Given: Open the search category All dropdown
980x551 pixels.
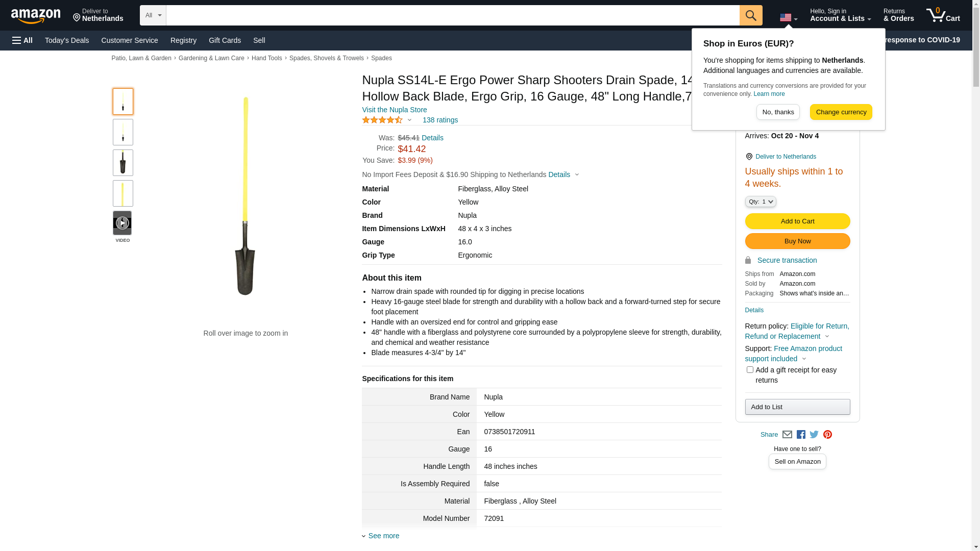Looking at the screenshot, I should [x=153, y=15].
